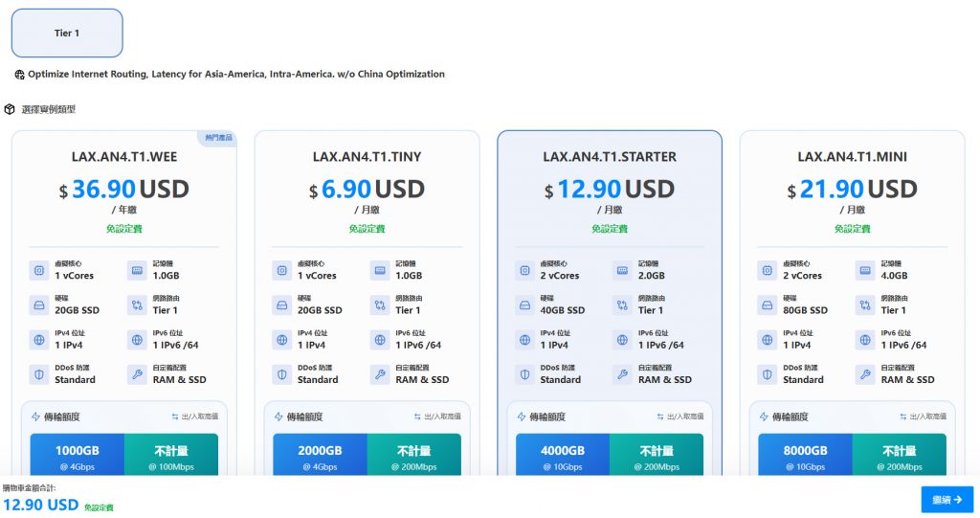
Task: Click the 1000GB transfer quota box
Action: (77, 455)
